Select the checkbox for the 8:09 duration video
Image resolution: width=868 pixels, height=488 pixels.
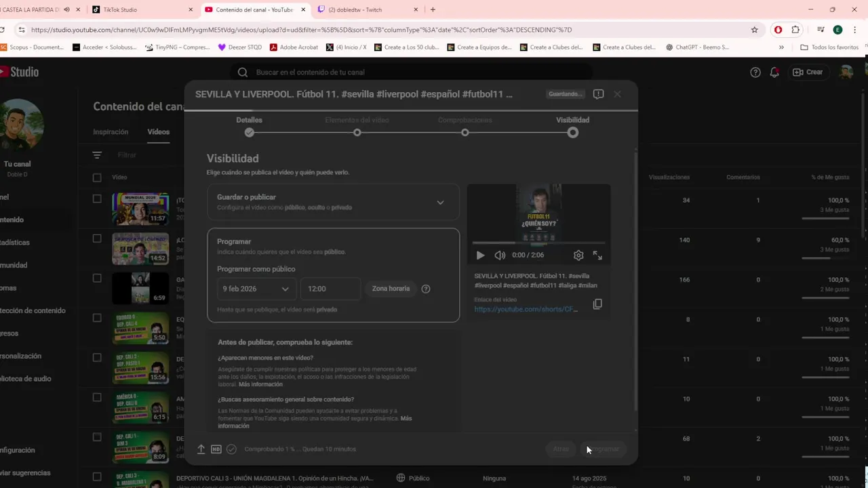pyautogui.click(x=97, y=437)
